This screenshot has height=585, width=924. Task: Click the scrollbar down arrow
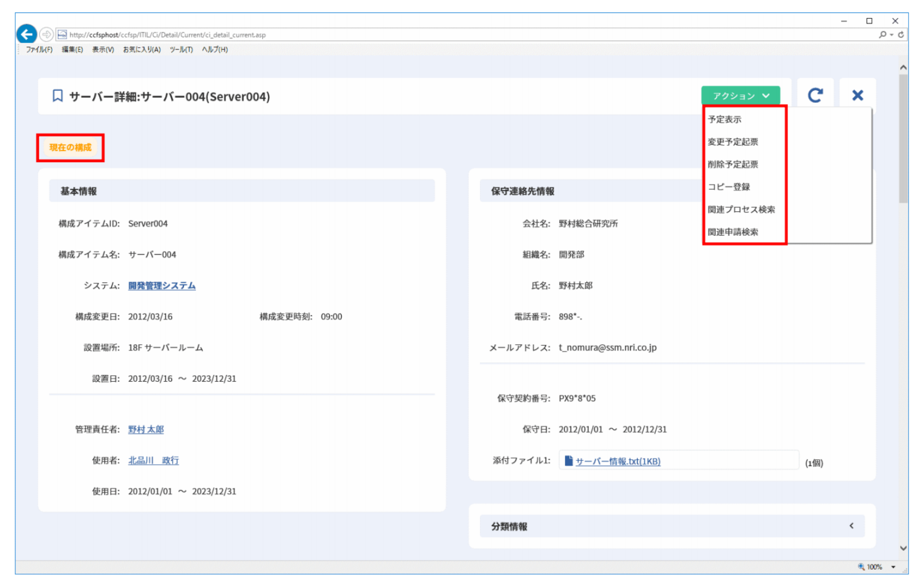[x=903, y=548]
